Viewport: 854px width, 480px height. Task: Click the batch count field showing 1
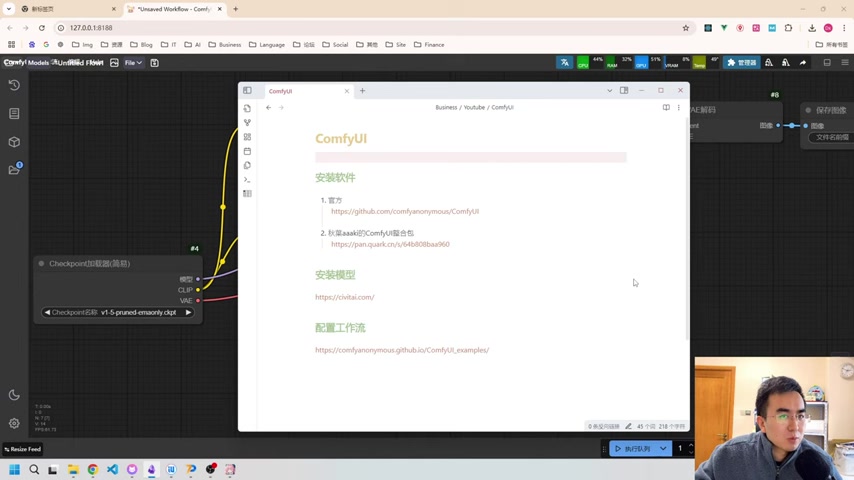pos(680,449)
